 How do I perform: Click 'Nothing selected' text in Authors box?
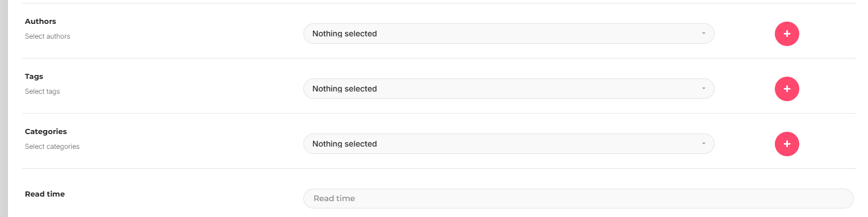pyautogui.click(x=344, y=34)
